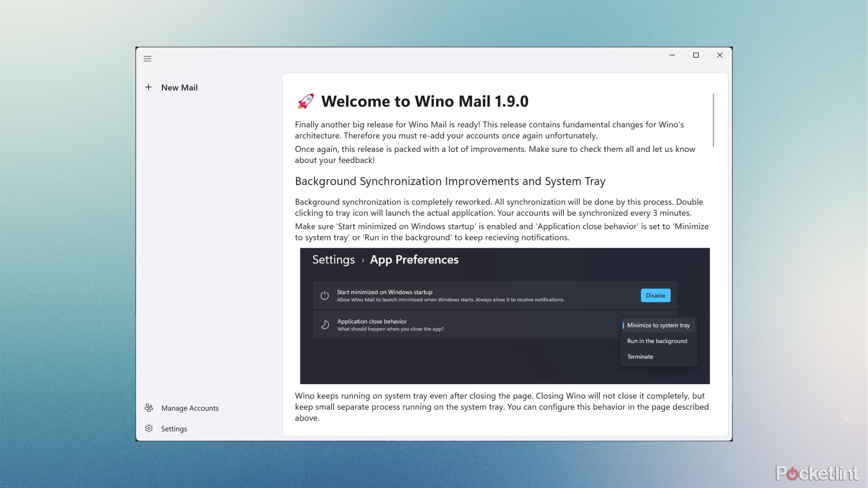Click the 'App Preferences' breadcrumb title

point(414,260)
